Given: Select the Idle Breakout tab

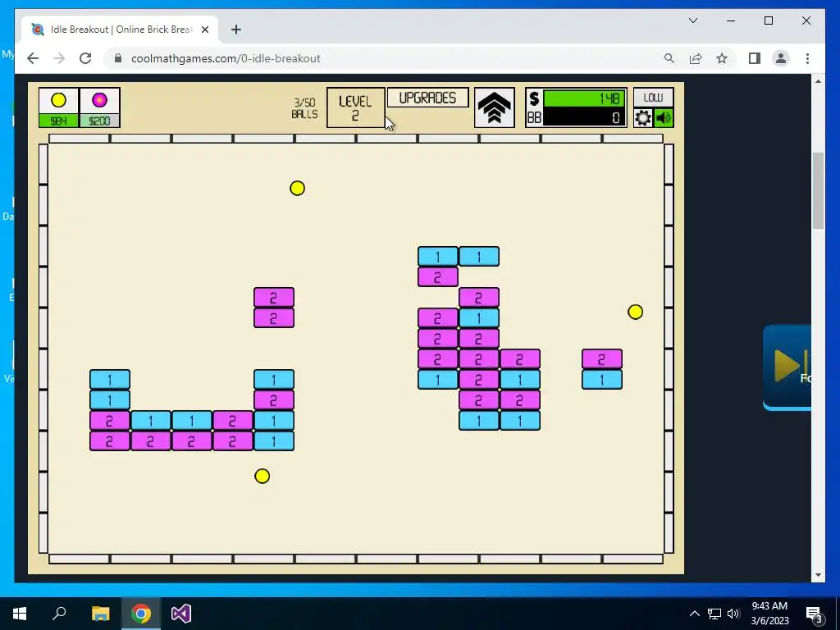Looking at the screenshot, I should pos(120,30).
